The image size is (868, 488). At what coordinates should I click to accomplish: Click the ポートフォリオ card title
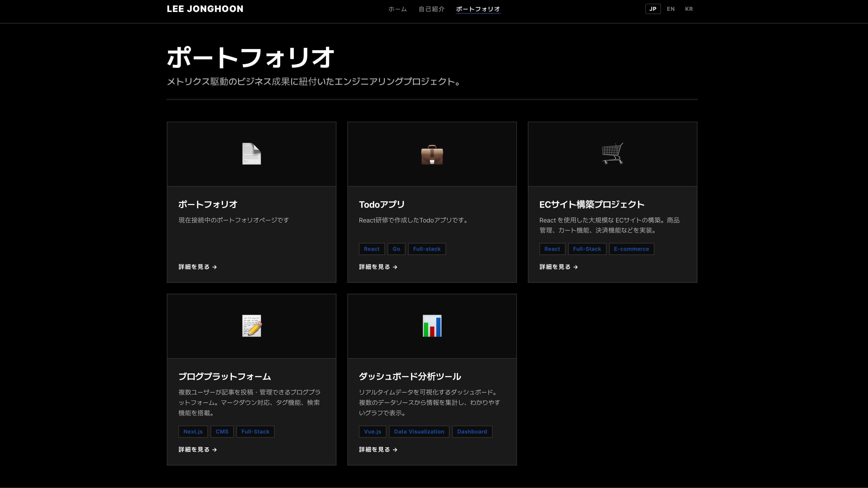click(x=208, y=205)
